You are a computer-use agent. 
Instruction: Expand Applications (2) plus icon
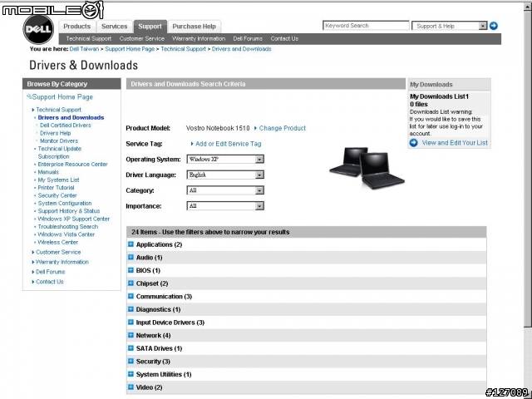point(131,244)
